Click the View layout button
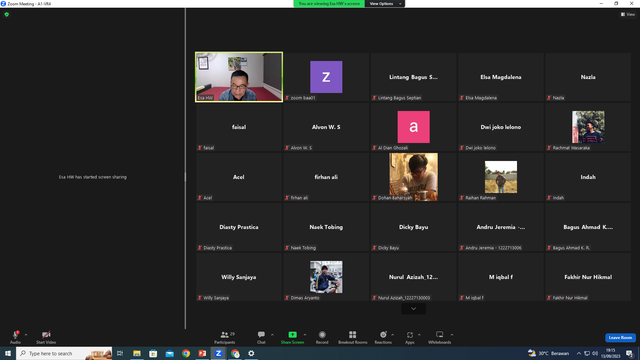The height and width of the screenshot is (360, 640). [628, 14]
